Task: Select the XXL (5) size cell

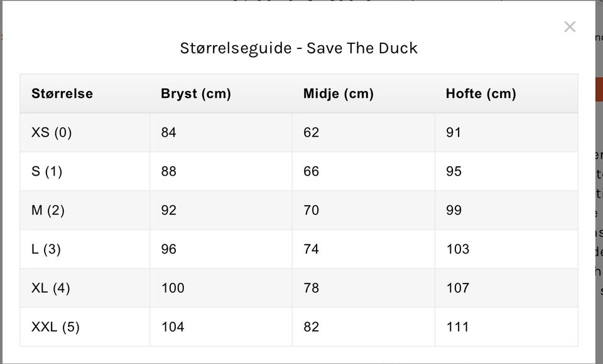Action: tap(55, 327)
